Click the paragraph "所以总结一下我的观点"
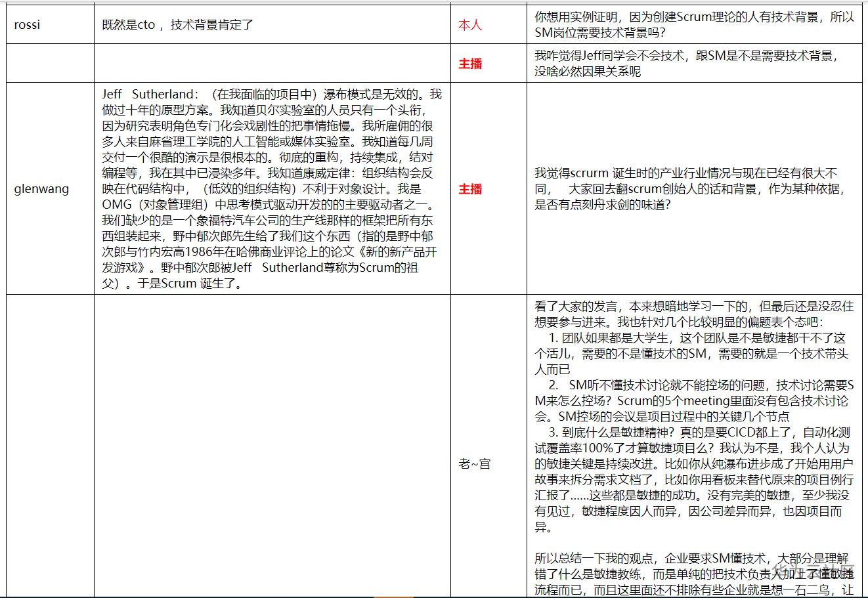868x598 pixels. click(694, 574)
